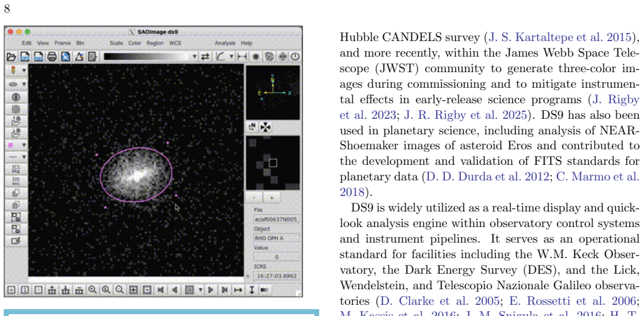Click the save as PNG icon
The image size is (644, 316).
(38, 57)
